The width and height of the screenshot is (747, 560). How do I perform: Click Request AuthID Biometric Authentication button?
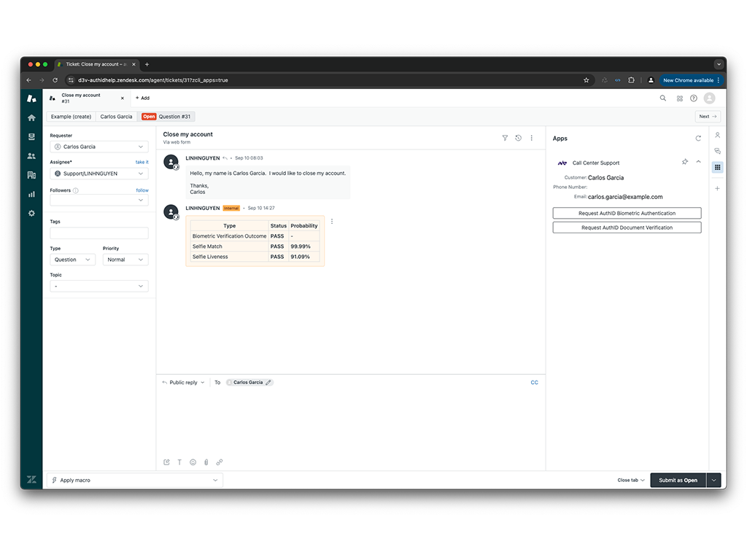pos(627,213)
